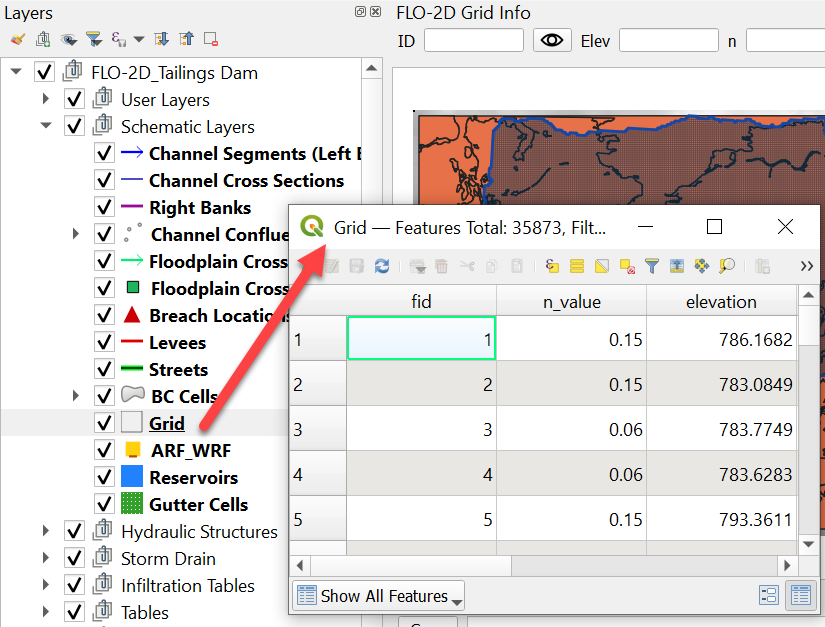Click the Add Group icon in Layers toolbar
The image size is (825, 627).
pos(42,40)
